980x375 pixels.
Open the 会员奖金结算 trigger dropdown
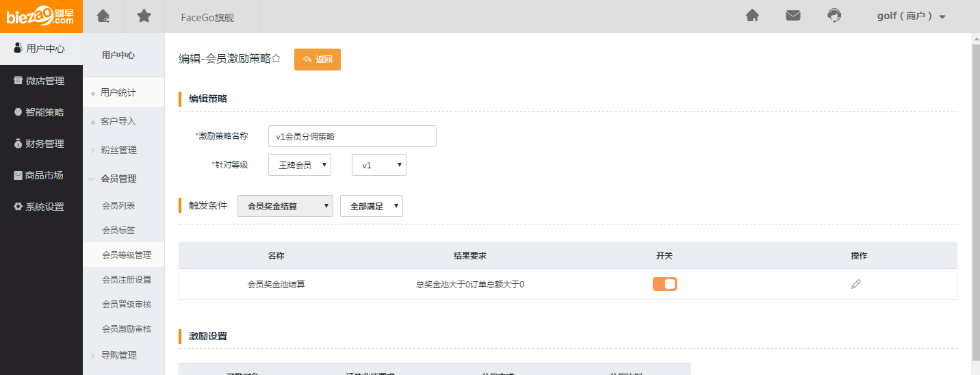(285, 206)
